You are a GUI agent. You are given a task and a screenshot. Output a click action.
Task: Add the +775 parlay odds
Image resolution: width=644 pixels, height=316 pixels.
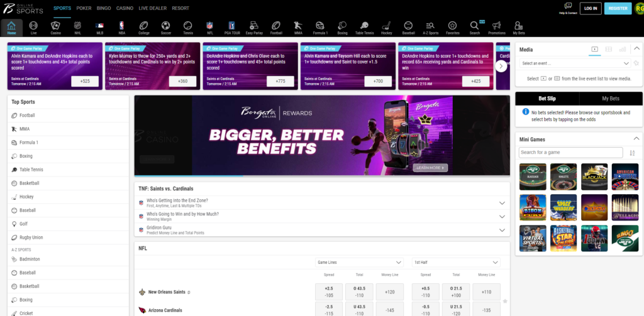(280, 81)
